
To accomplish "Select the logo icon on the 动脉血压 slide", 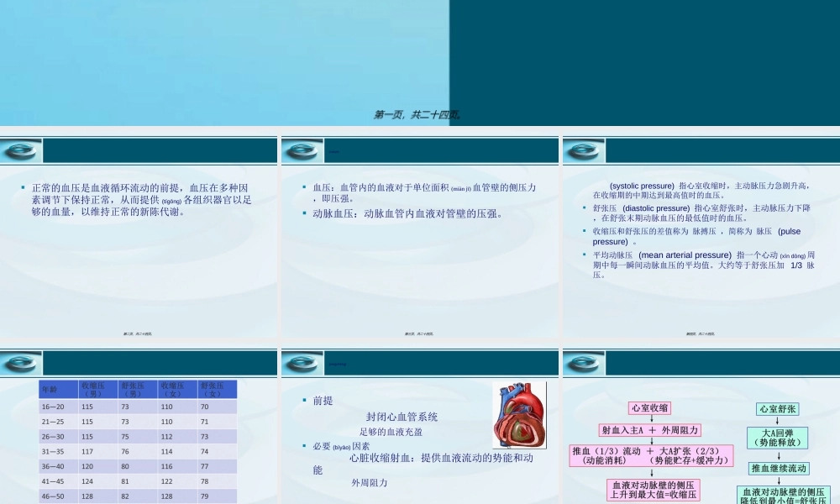I will [x=302, y=150].
